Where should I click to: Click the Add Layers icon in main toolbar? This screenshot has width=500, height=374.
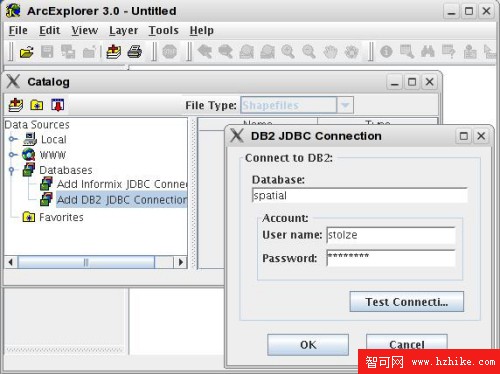(114, 52)
